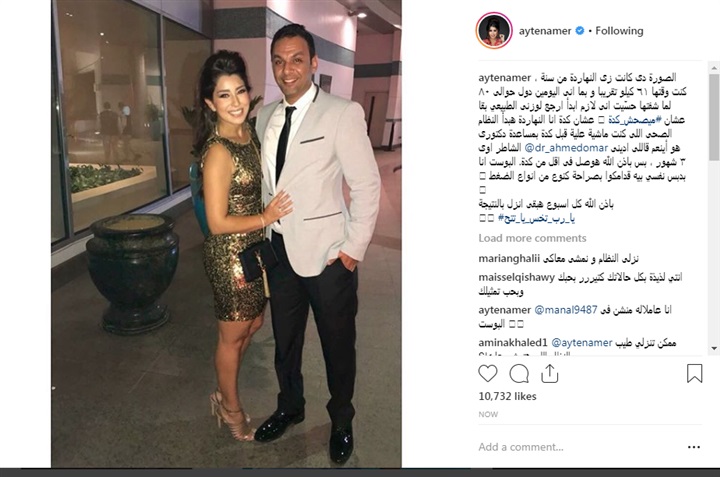Save the post with the bookmark icon
The width and height of the screenshot is (720, 477).
coord(694,373)
